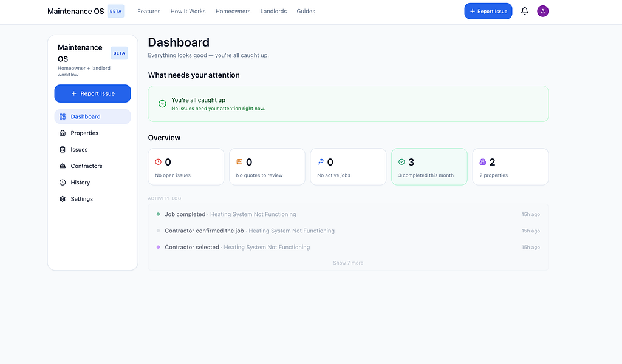Click the gray dot beside Contractor confirmed the job

(159, 231)
